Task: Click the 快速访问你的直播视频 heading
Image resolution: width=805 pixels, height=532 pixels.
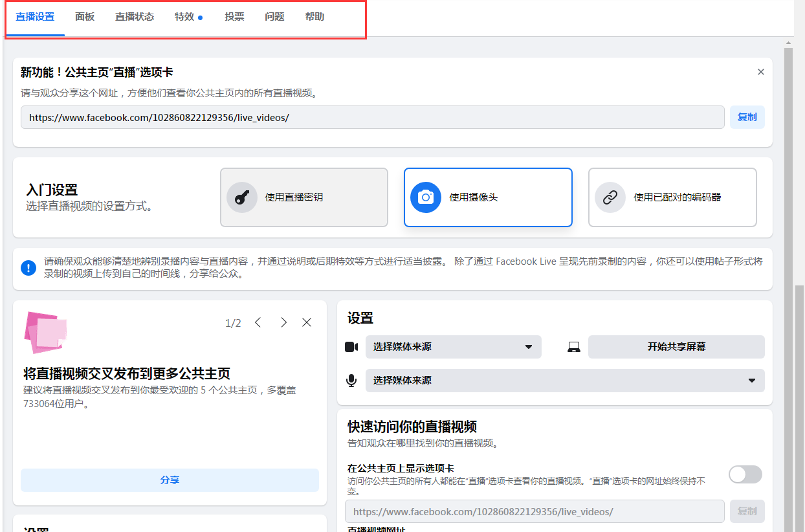Action: [x=412, y=427]
